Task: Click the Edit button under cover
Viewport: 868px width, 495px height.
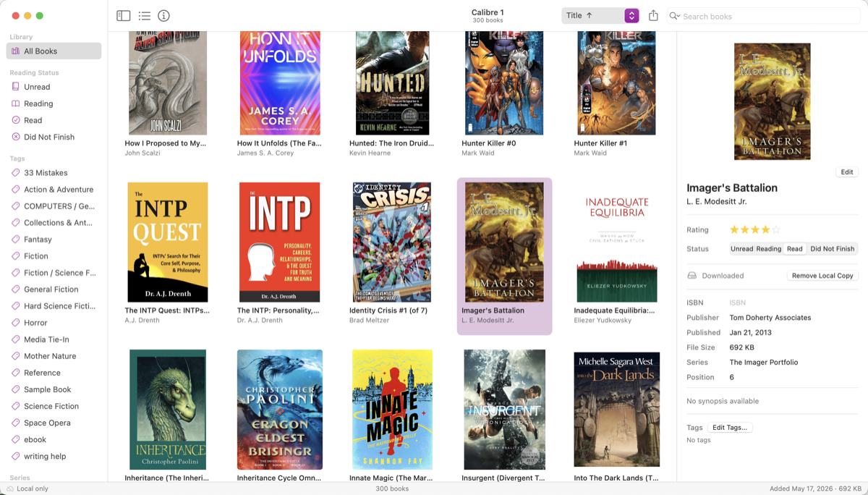Action: click(846, 172)
